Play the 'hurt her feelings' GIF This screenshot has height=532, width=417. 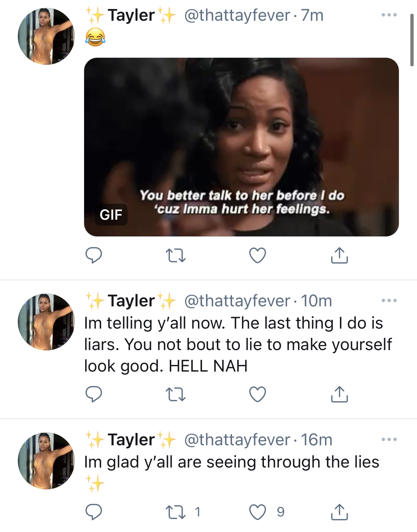tap(241, 147)
